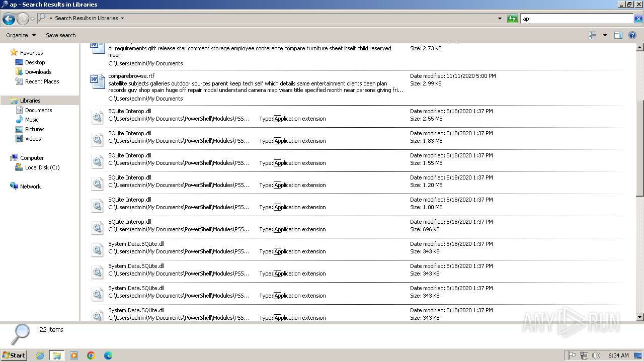Expand the Search Results in Libraries breadcrumb arrow
The image size is (644, 362).
pos(122,18)
